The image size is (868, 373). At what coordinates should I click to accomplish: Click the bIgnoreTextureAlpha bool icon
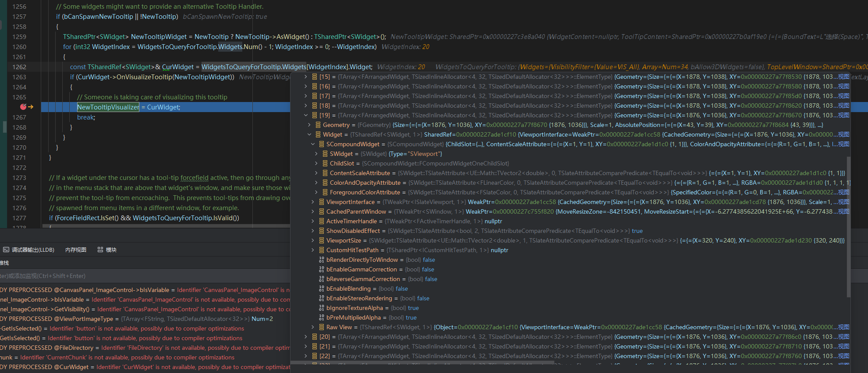click(x=322, y=308)
